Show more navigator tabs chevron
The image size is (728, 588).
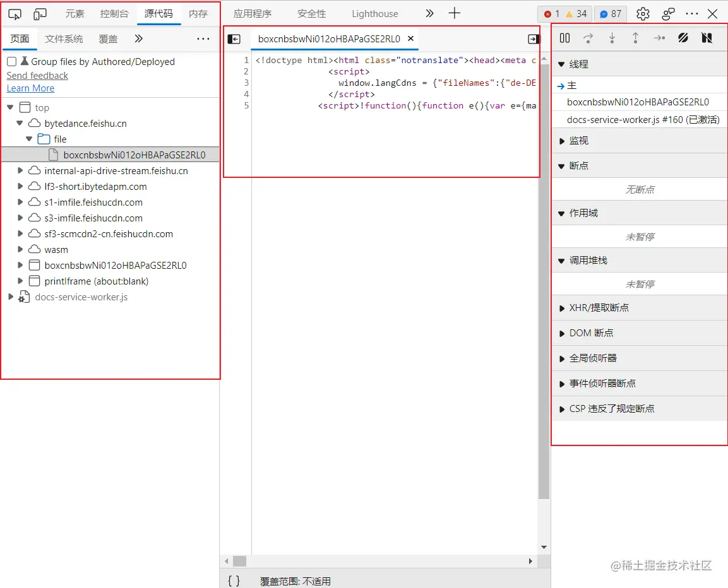click(x=138, y=38)
